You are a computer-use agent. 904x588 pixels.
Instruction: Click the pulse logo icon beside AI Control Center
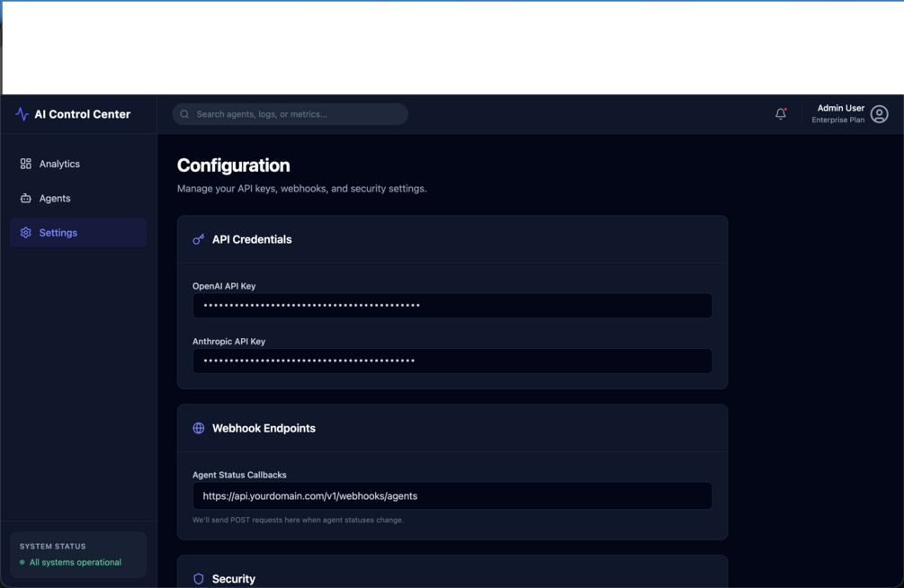(x=22, y=114)
